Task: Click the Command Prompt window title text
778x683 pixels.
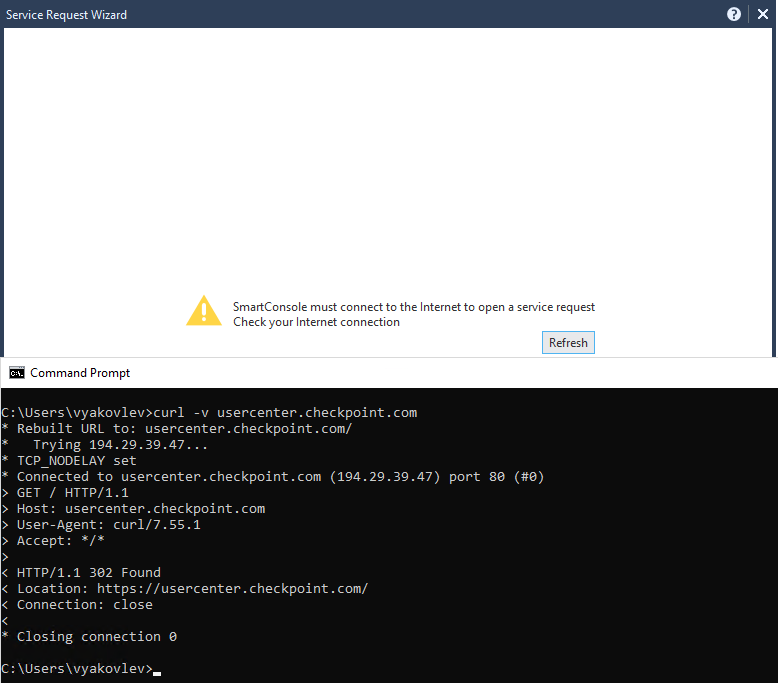Action: pos(80,373)
